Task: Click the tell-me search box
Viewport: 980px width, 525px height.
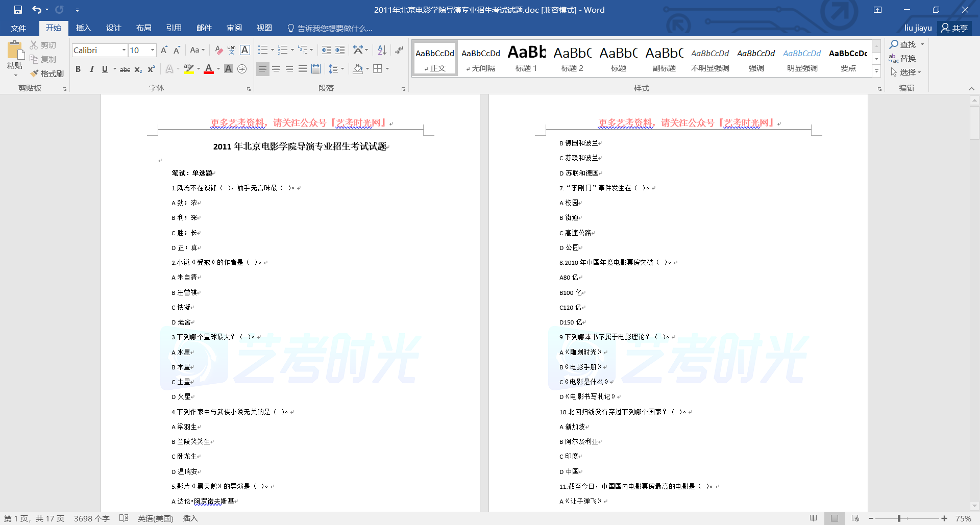Action: [x=334, y=29]
